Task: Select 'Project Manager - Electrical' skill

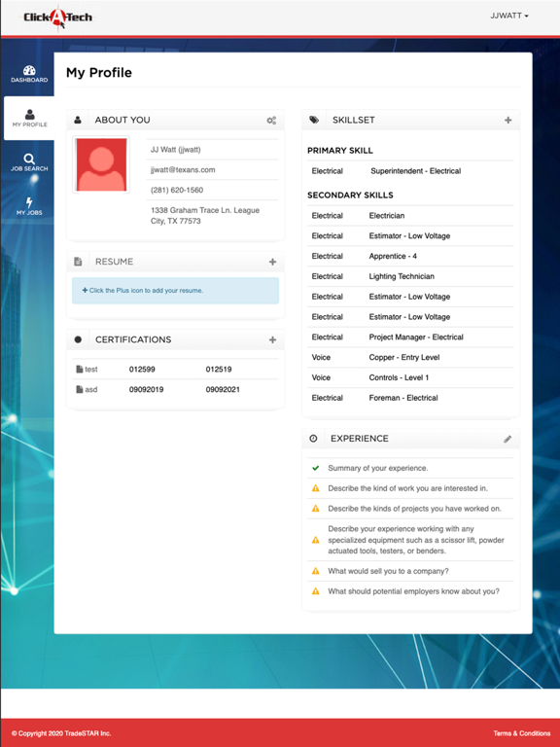Action: tap(416, 338)
